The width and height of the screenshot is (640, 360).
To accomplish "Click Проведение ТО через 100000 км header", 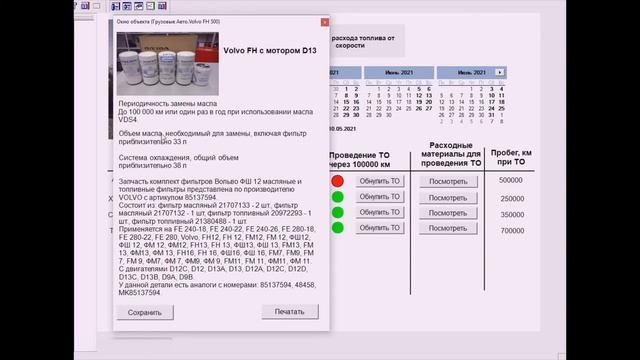I will [x=359, y=160].
